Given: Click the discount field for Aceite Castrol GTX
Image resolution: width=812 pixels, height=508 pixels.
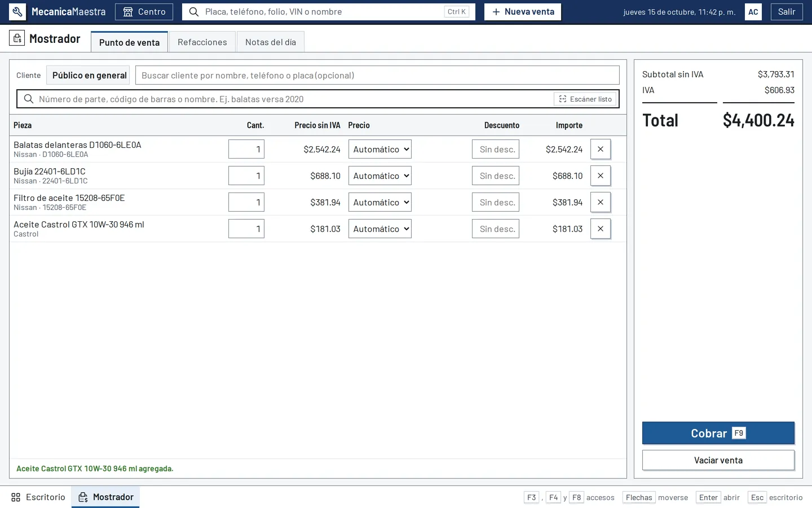Looking at the screenshot, I should pyautogui.click(x=496, y=229).
